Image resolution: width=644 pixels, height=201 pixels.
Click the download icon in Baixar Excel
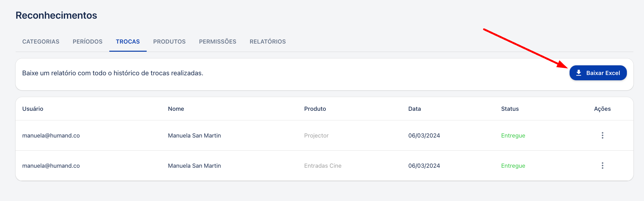coord(579,73)
